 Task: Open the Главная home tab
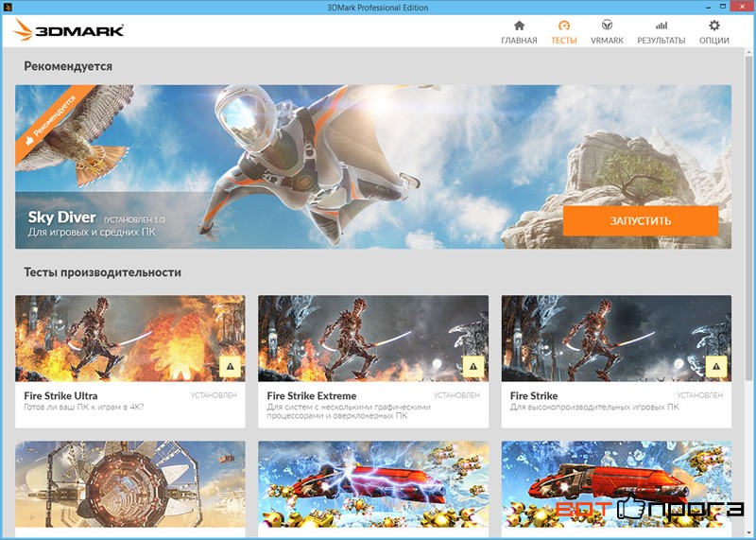pyautogui.click(x=519, y=32)
